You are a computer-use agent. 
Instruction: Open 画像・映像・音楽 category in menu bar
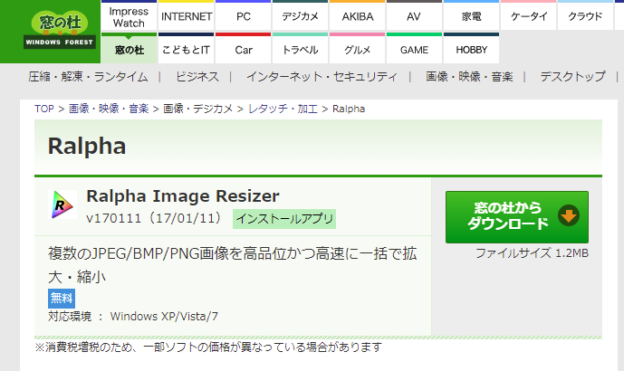tap(469, 76)
